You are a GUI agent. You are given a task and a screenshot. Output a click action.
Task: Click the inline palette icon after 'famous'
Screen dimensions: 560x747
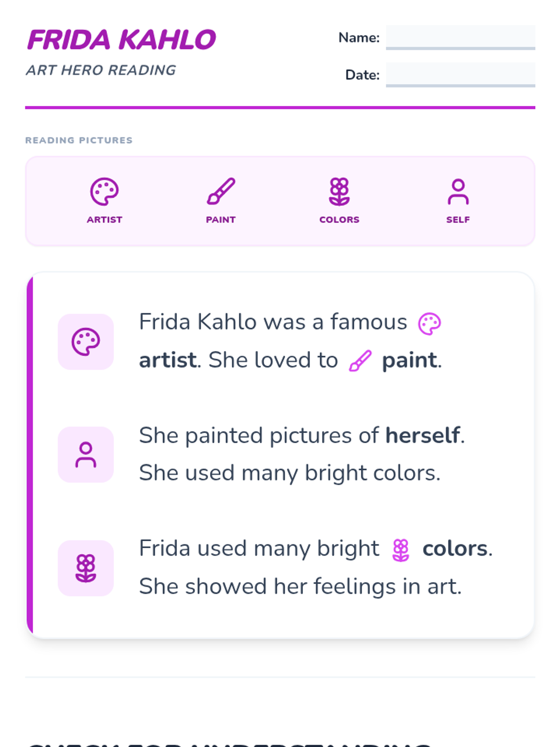click(x=429, y=324)
